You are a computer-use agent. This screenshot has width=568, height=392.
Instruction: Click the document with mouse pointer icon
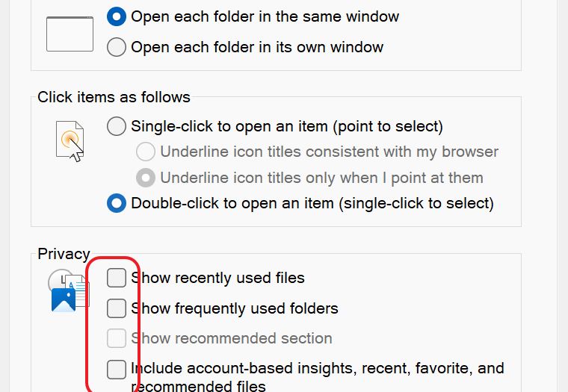click(x=70, y=140)
